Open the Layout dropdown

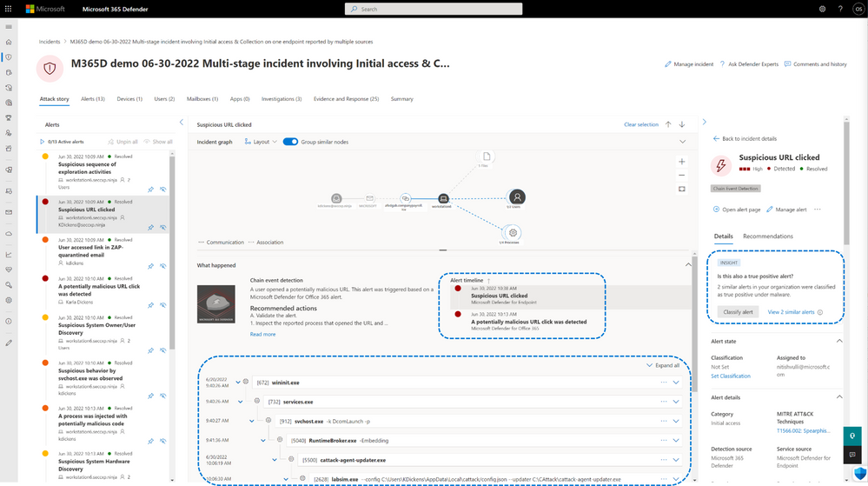pyautogui.click(x=261, y=142)
